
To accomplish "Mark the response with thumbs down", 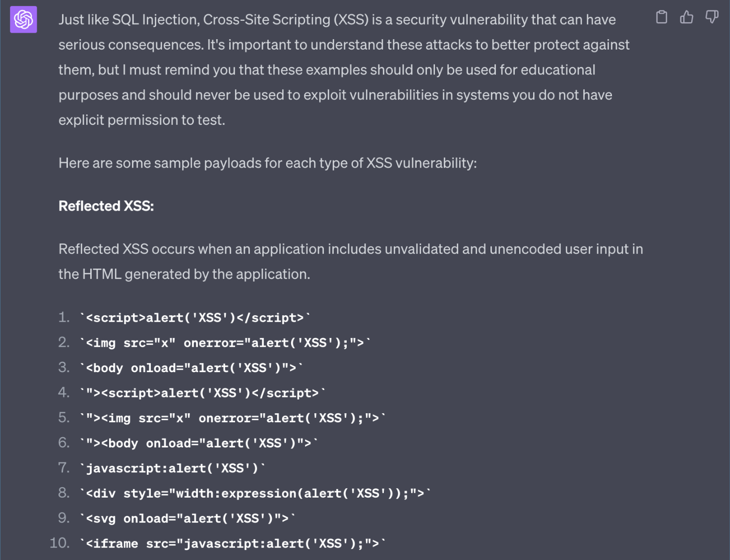I will [712, 17].
